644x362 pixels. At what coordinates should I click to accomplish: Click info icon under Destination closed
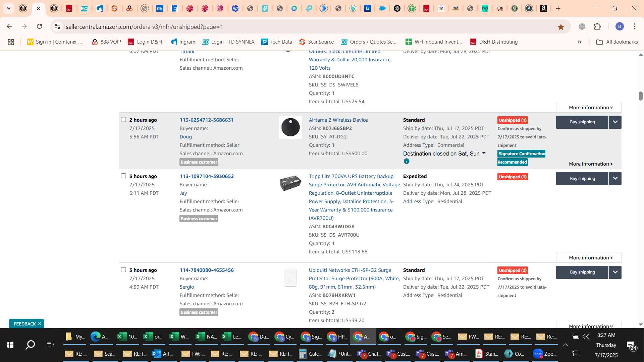[x=407, y=161]
